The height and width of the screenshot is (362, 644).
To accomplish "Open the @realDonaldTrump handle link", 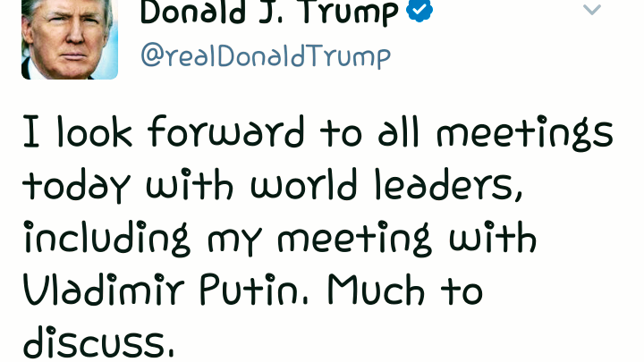I will pos(266,56).
